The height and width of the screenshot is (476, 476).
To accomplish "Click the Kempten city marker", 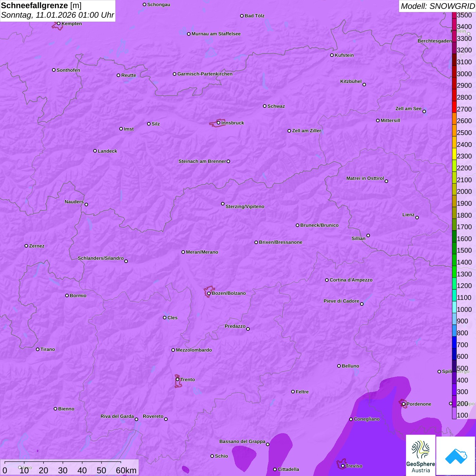I will click(x=58, y=23).
